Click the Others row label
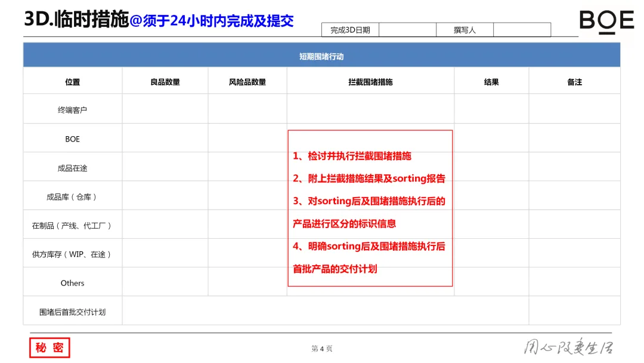The width and height of the screenshot is (644, 363). tap(72, 283)
